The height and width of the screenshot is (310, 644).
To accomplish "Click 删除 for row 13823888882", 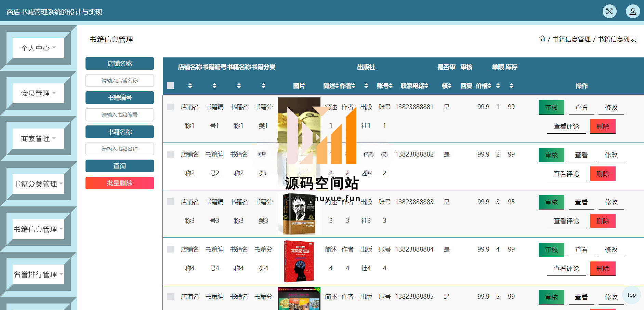I will 603,174.
